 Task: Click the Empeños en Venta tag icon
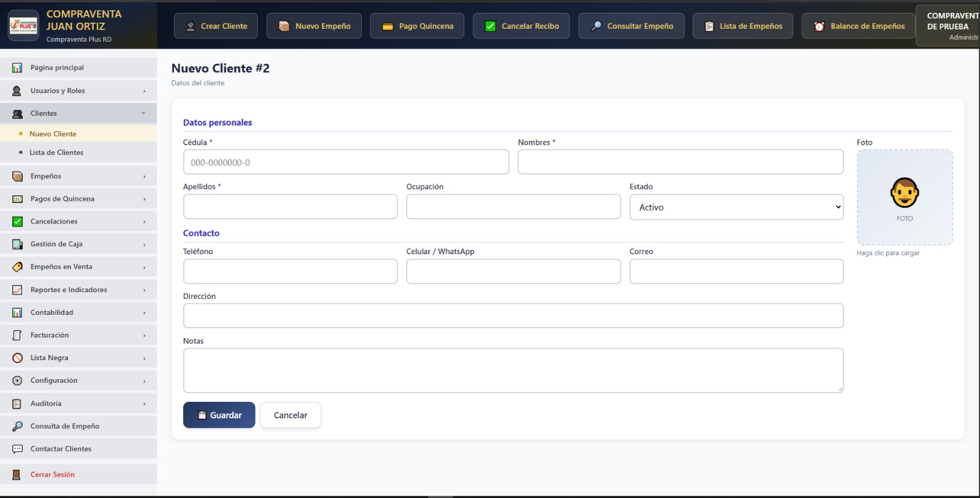(x=17, y=267)
